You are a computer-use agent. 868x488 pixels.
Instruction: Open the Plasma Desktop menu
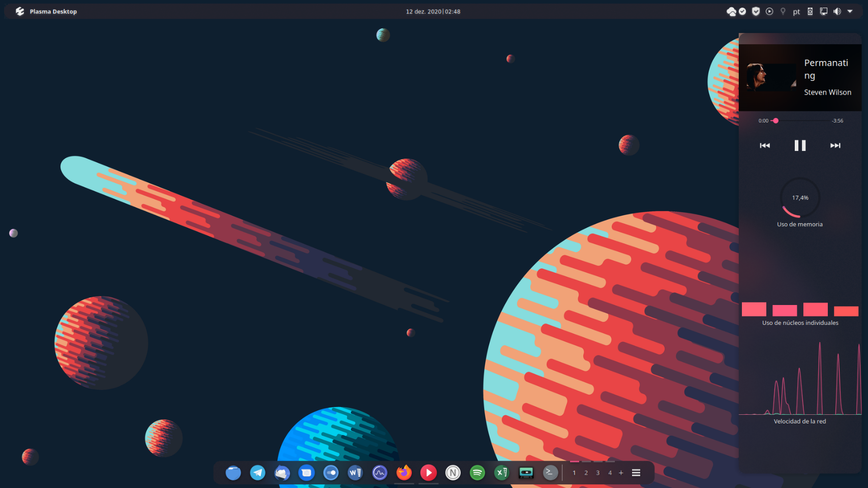click(x=46, y=11)
